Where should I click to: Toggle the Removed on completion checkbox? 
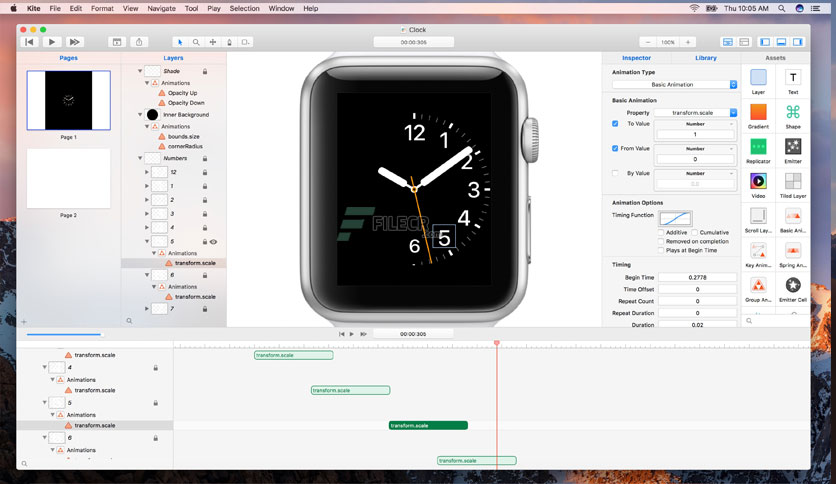point(661,241)
